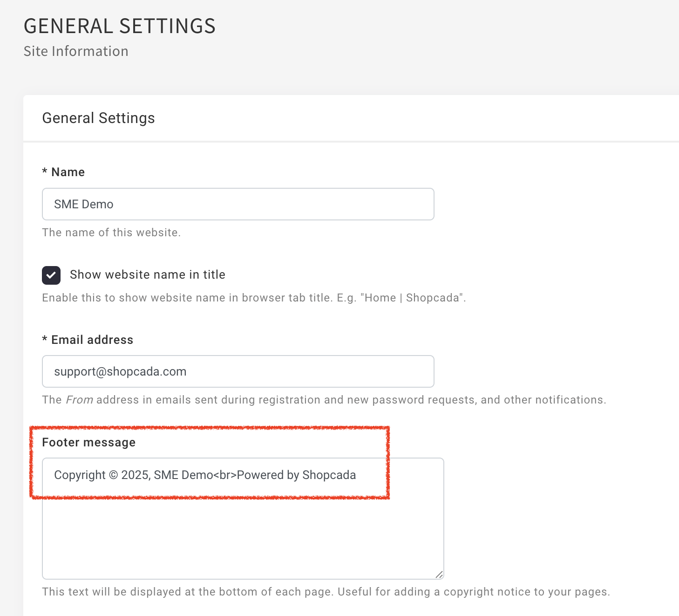Click the "Name" field label
The width and height of the screenshot is (679, 616).
coord(68,172)
